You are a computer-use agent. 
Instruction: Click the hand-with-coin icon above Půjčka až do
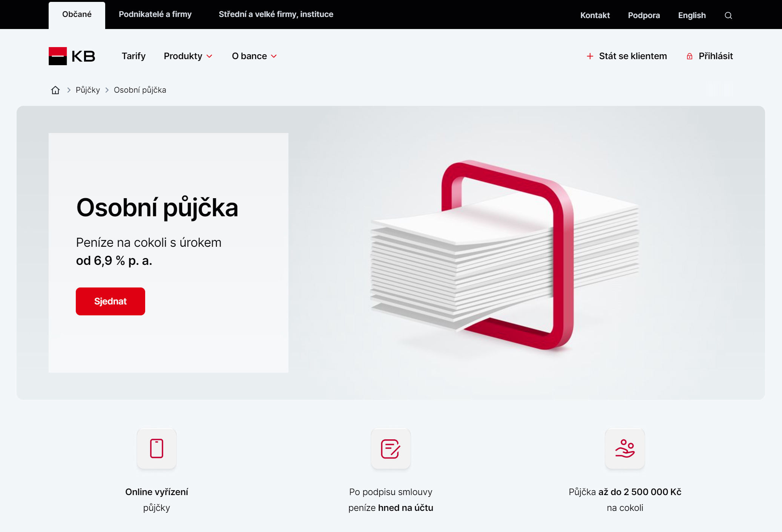(625, 448)
